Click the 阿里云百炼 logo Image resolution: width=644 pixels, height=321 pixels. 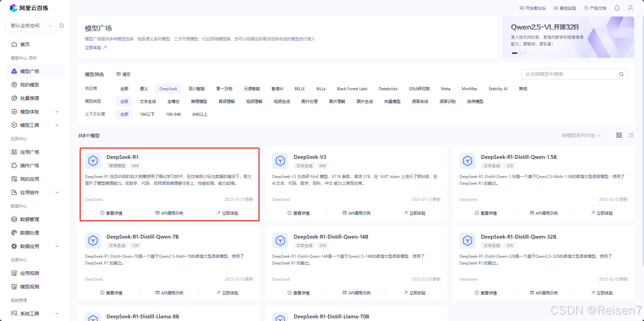pos(29,8)
